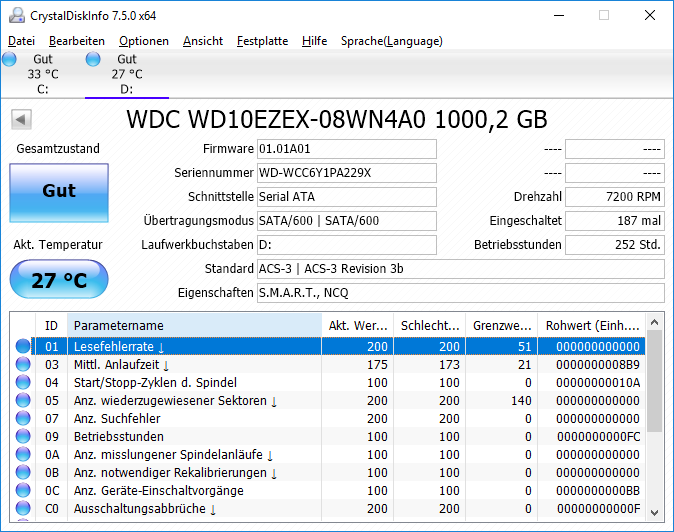This screenshot has width=674, height=532.
Task: Click status orb of wiederzugewiesener Sektoren row
Action: pyautogui.click(x=23, y=401)
